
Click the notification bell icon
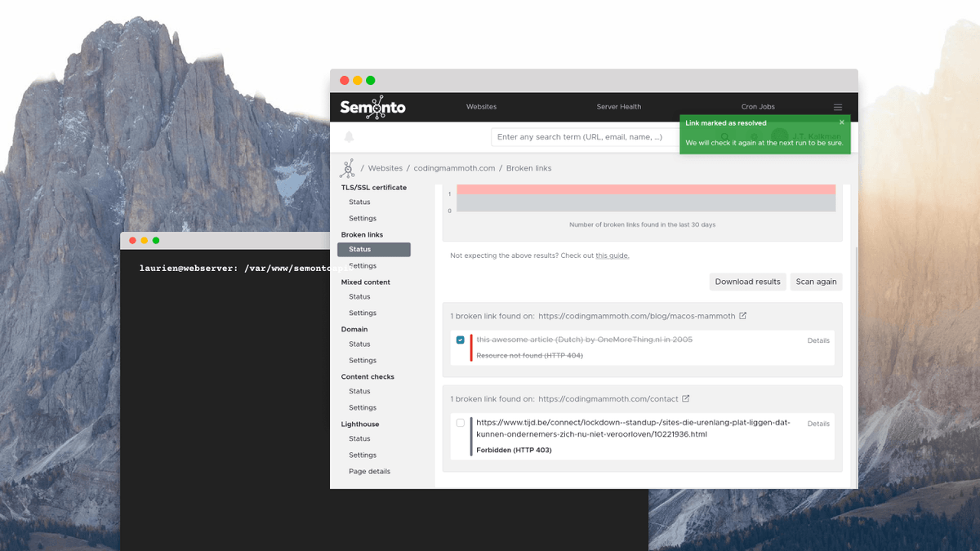[x=350, y=137]
